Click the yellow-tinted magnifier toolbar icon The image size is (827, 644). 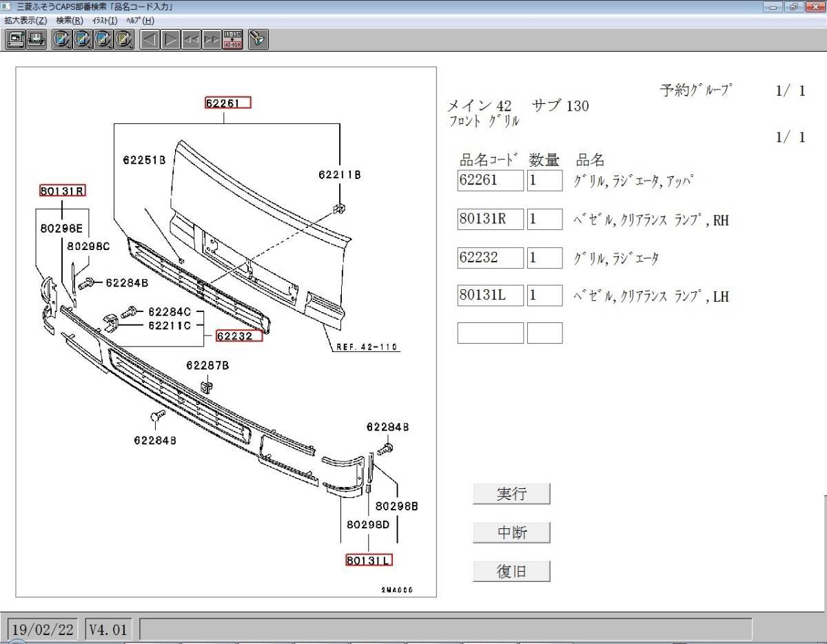[125, 39]
